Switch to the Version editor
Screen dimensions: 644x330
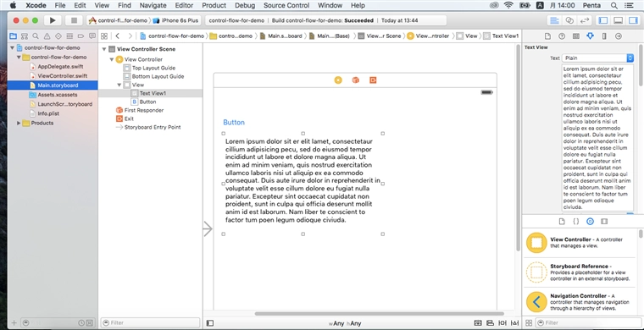click(584, 20)
